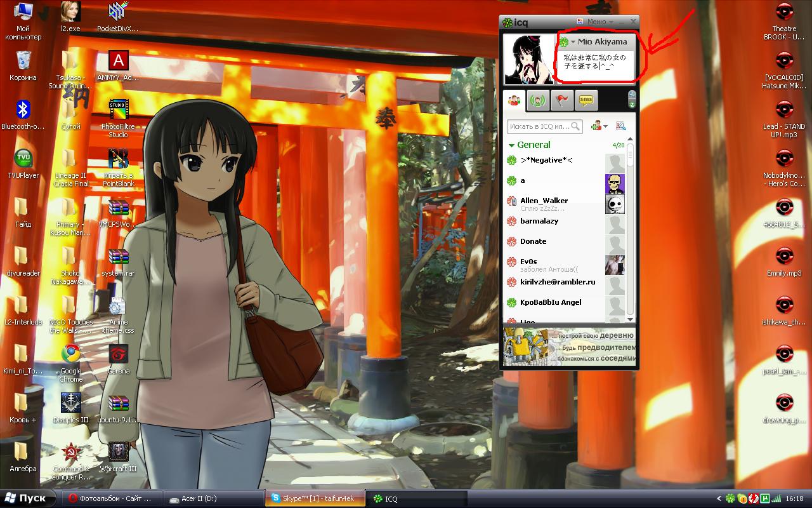
Task: Open the ICQ red flag tab
Action: coord(562,100)
